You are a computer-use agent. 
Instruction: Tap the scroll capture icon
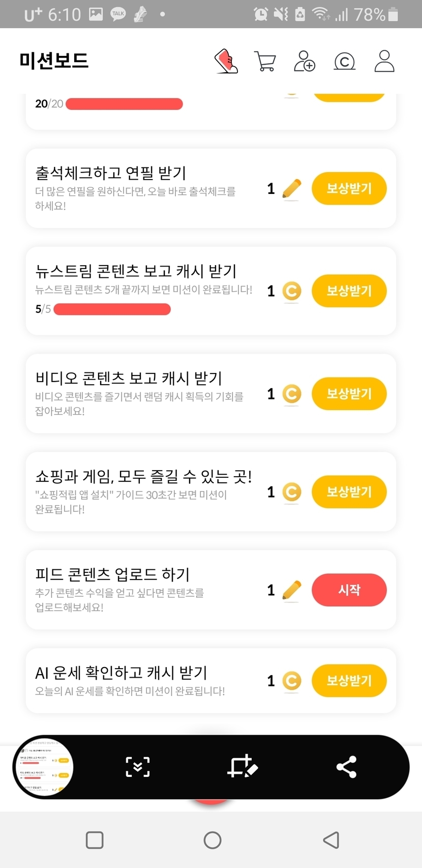(138, 767)
